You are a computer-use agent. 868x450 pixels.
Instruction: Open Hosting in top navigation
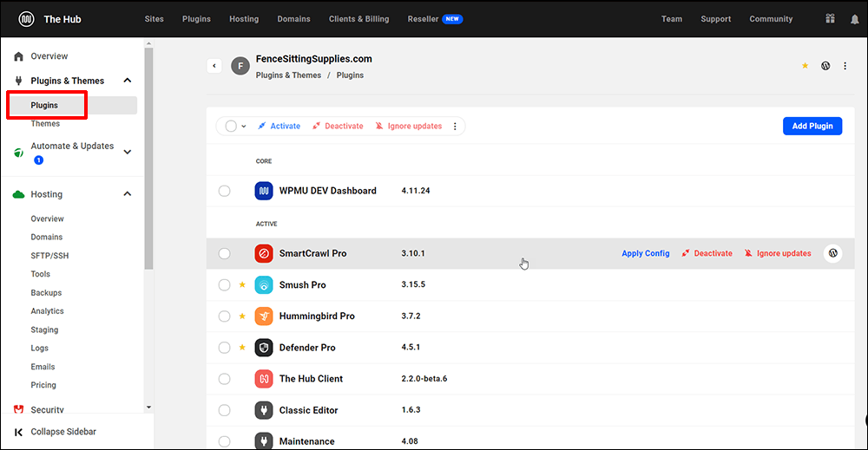coord(244,19)
